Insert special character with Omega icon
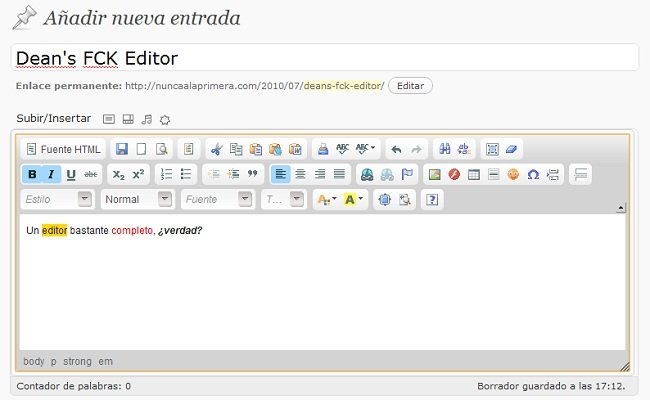The image size is (650, 400). (533, 175)
